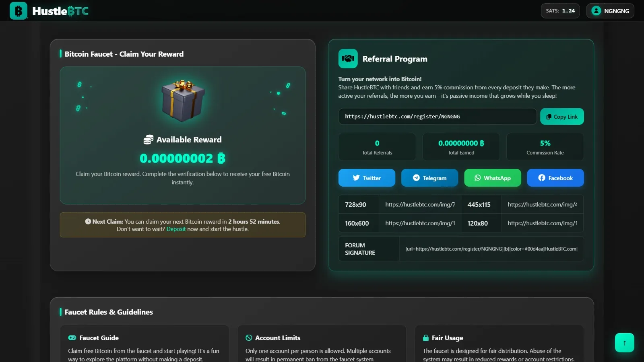Follow the Deposit link in next claim notice
This screenshot has width=644, height=362.
point(176,229)
